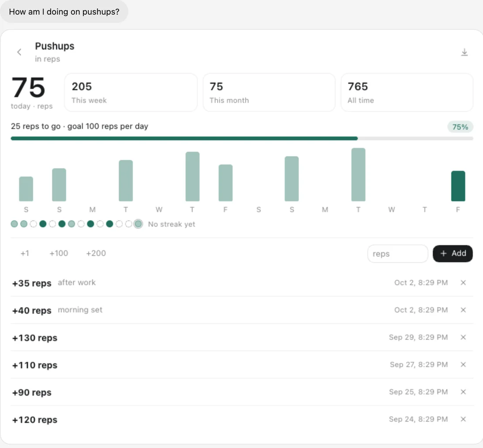Delete the +130 reps entry
The image size is (483, 448).
point(463,337)
